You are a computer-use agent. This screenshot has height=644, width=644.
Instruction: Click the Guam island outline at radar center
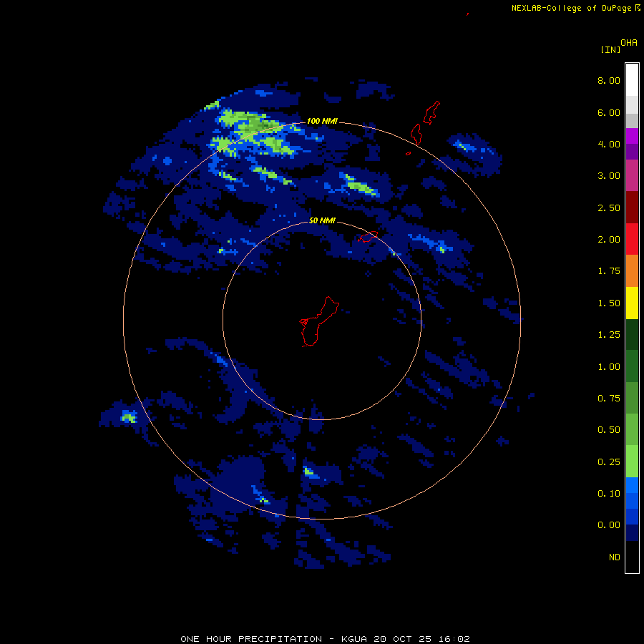318,322
